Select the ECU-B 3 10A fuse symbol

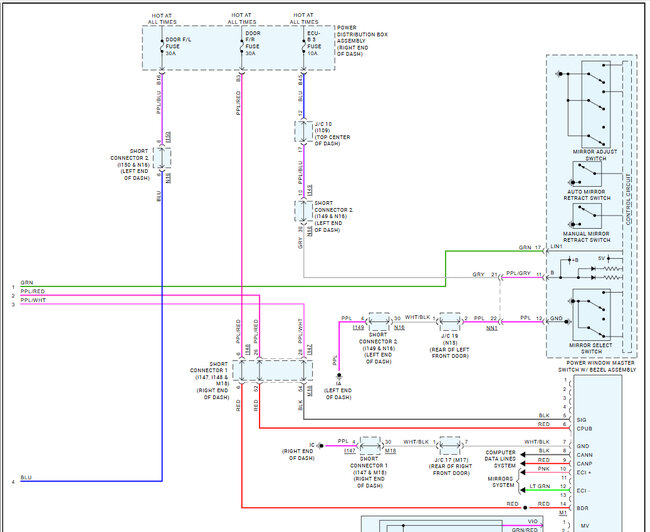click(x=303, y=45)
